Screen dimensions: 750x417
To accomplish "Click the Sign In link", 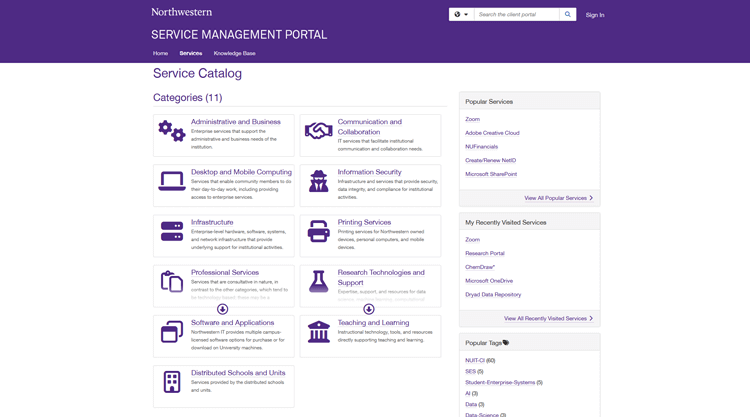I will 595,15.
